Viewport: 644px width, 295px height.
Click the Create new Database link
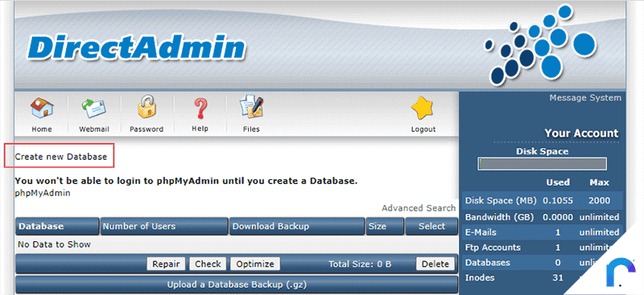(61, 156)
